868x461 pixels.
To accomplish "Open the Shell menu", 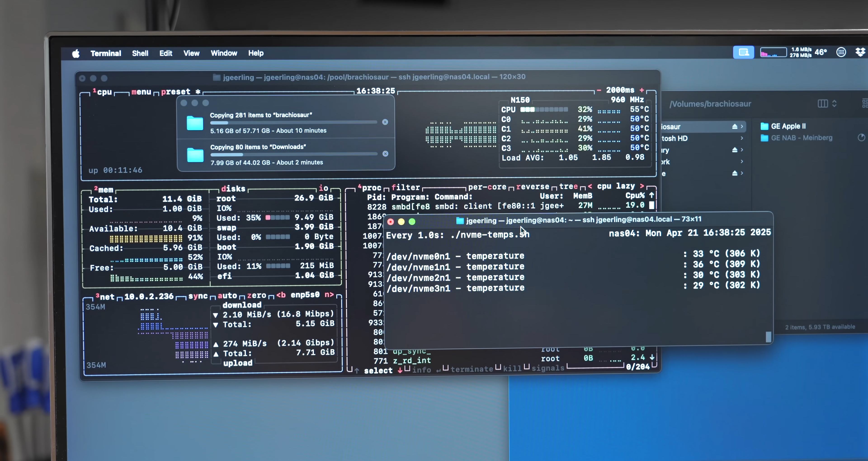I will coord(140,53).
